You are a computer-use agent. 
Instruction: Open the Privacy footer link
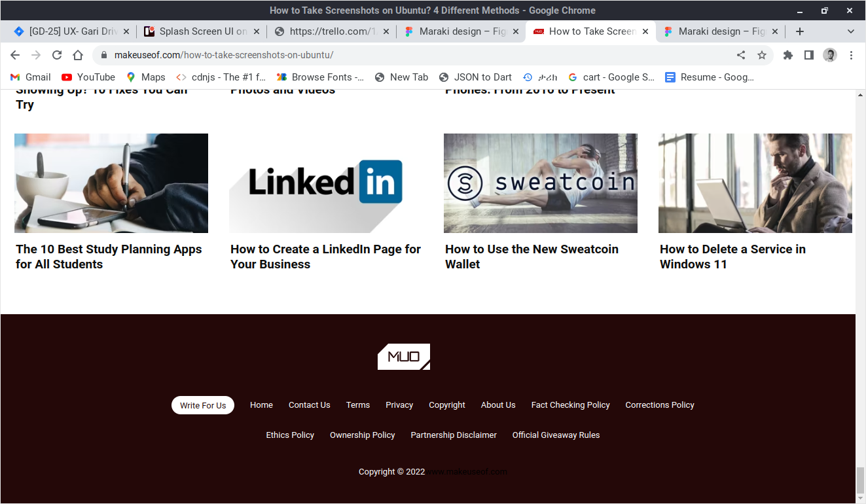coord(399,405)
